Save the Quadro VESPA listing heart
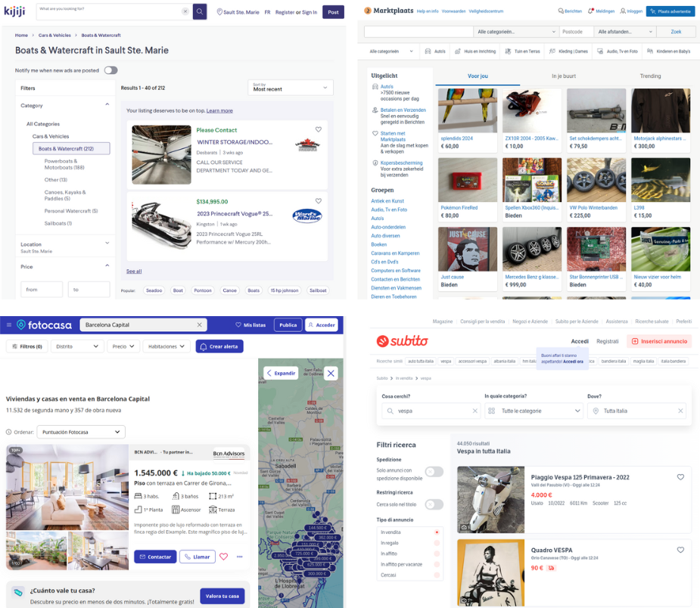 (680, 550)
